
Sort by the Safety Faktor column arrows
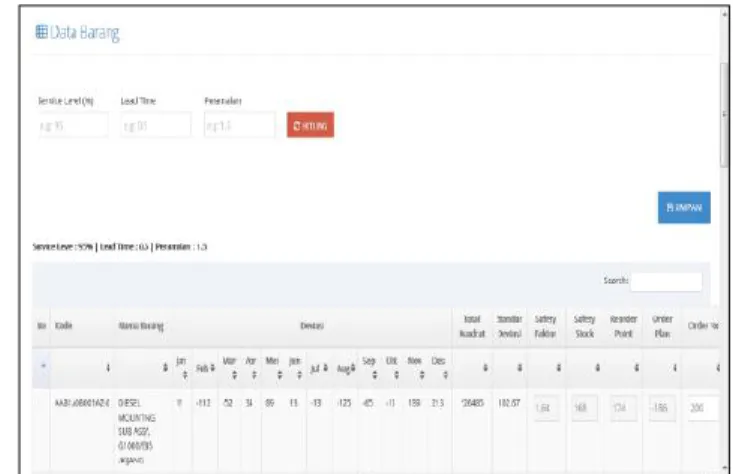pos(559,368)
